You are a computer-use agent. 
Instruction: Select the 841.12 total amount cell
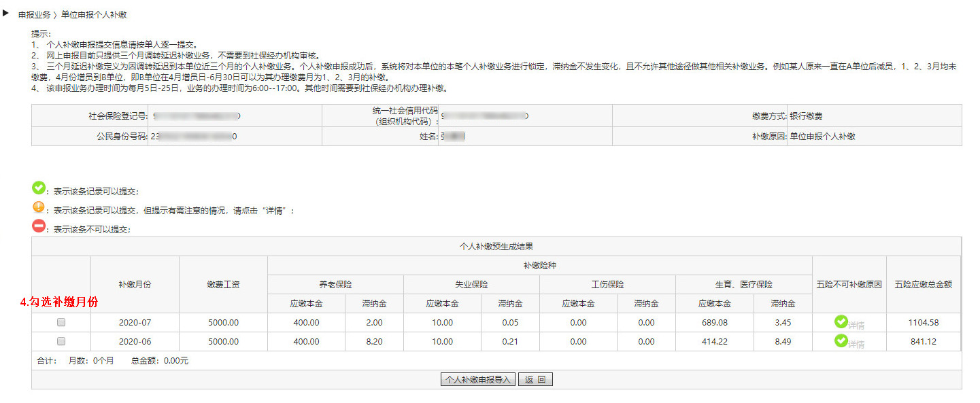[924, 342]
